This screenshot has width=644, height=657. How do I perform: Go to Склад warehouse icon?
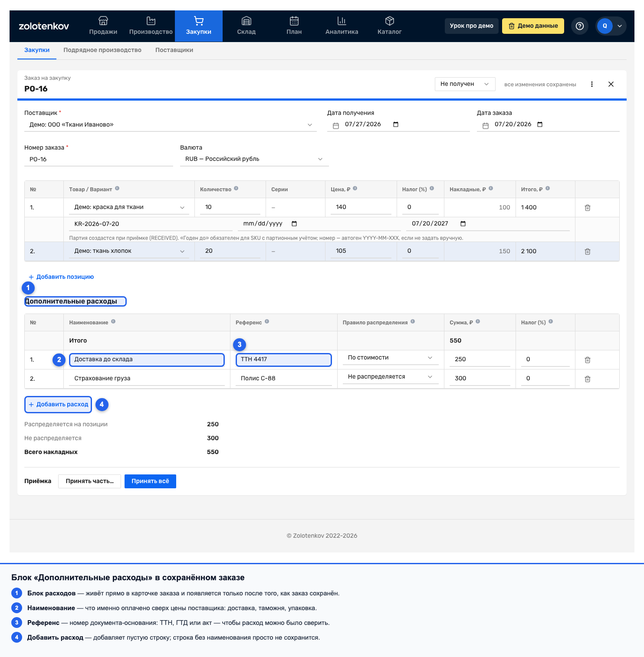click(x=246, y=21)
